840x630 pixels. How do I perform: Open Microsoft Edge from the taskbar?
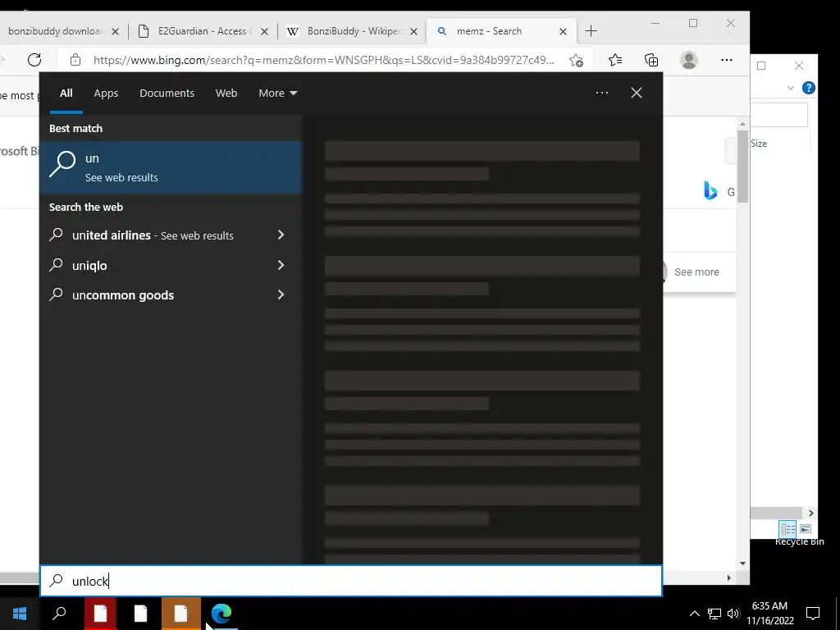click(x=221, y=614)
